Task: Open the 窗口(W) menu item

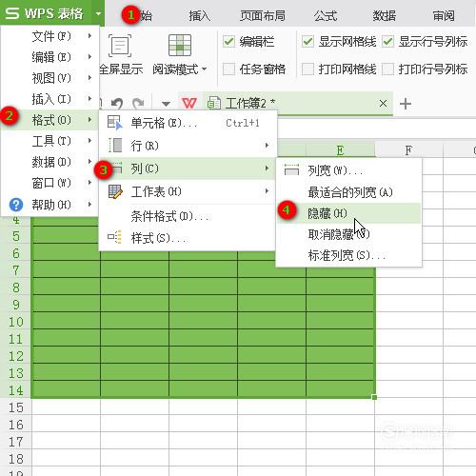Action: pos(50,183)
